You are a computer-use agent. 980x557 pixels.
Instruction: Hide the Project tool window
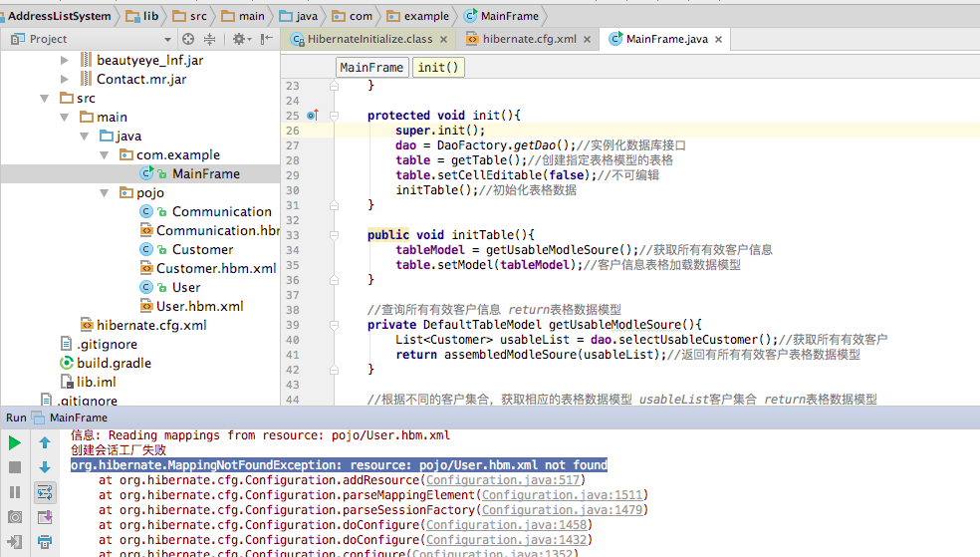click(267, 40)
